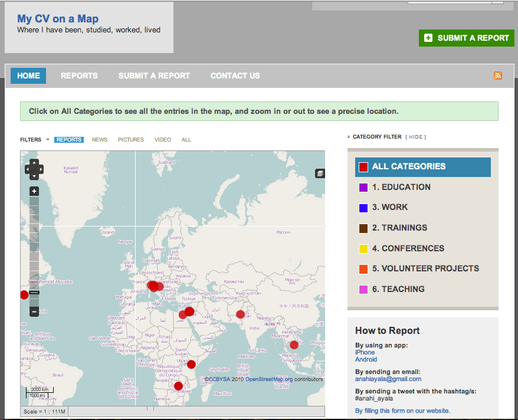This screenshot has height=420, width=518.
Task: Open the Reports tab in navigation
Action: point(79,76)
